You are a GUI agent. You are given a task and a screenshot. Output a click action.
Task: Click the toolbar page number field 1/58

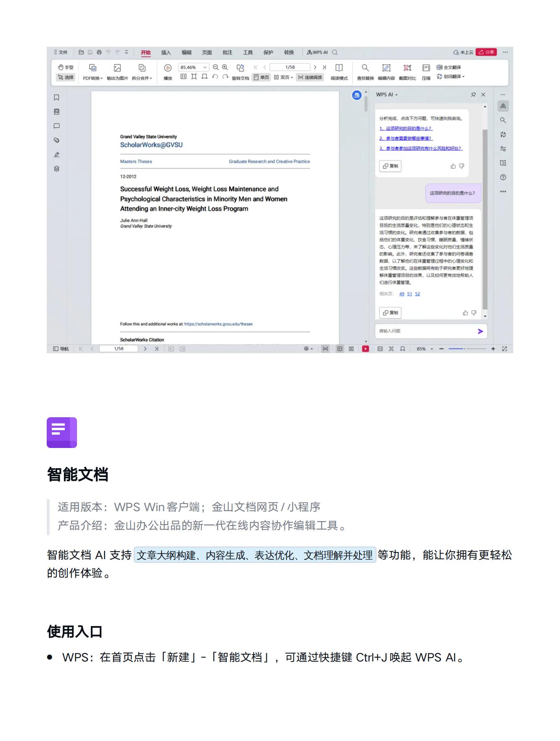point(290,67)
